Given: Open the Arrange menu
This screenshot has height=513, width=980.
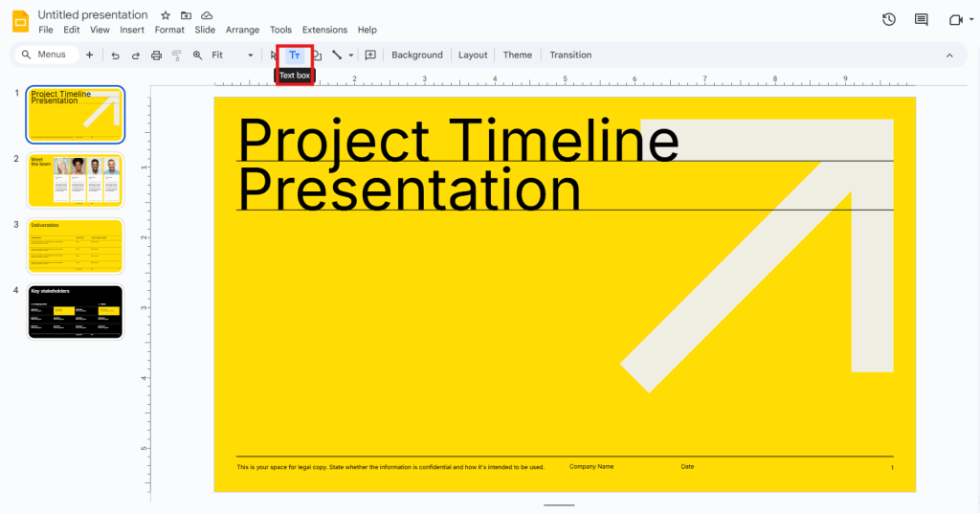Looking at the screenshot, I should pyautogui.click(x=242, y=30).
